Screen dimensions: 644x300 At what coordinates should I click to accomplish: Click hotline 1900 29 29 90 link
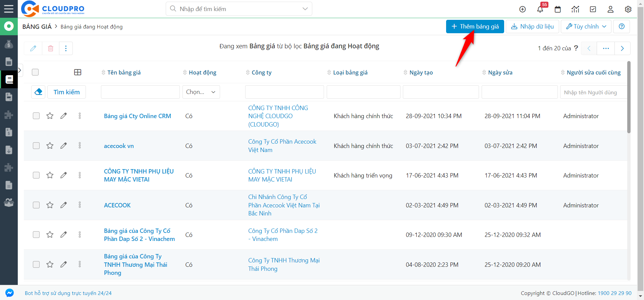(614, 293)
